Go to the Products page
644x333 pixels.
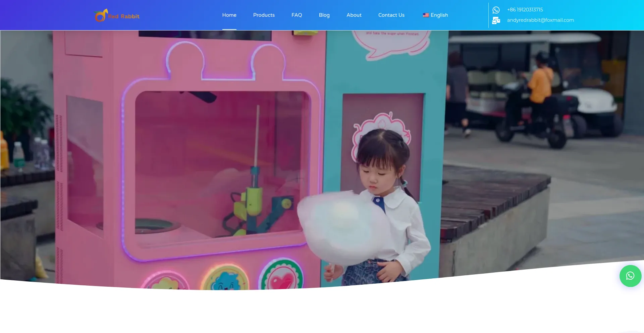[x=264, y=15]
